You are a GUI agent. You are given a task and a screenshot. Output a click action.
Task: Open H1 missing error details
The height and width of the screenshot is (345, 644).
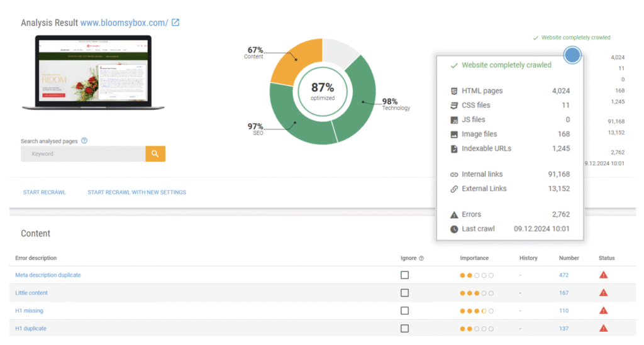click(29, 310)
